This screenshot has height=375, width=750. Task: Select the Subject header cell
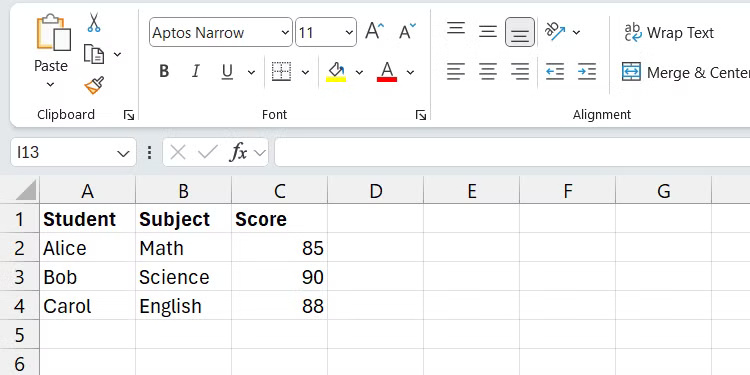(x=184, y=219)
